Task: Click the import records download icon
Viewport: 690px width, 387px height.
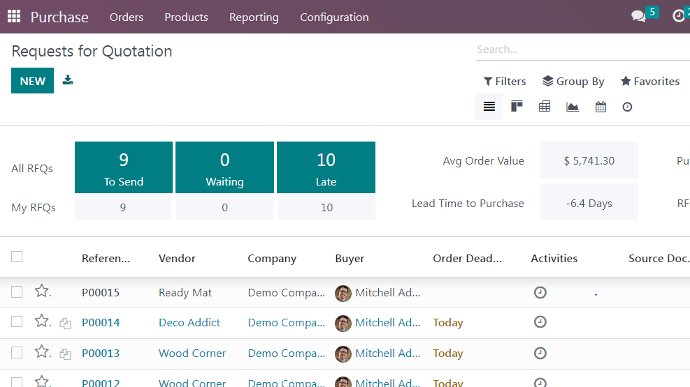Action: (68, 80)
